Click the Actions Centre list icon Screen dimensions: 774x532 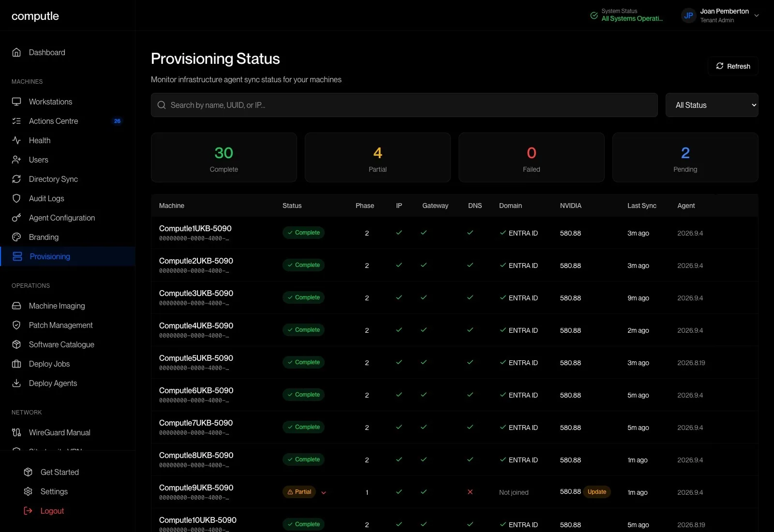[x=16, y=121]
